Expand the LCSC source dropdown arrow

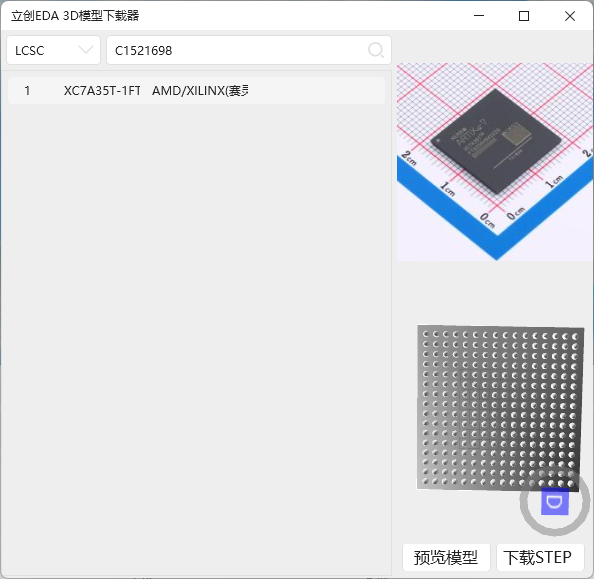86,50
